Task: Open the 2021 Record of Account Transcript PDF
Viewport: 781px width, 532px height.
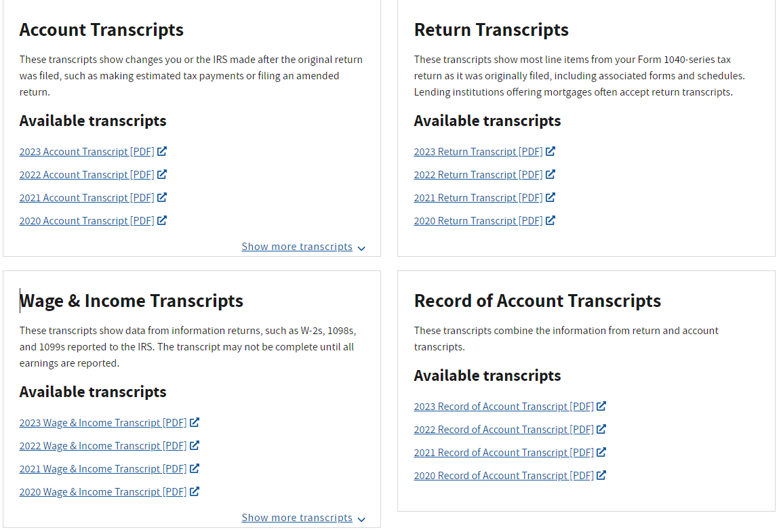Action: tap(504, 453)
